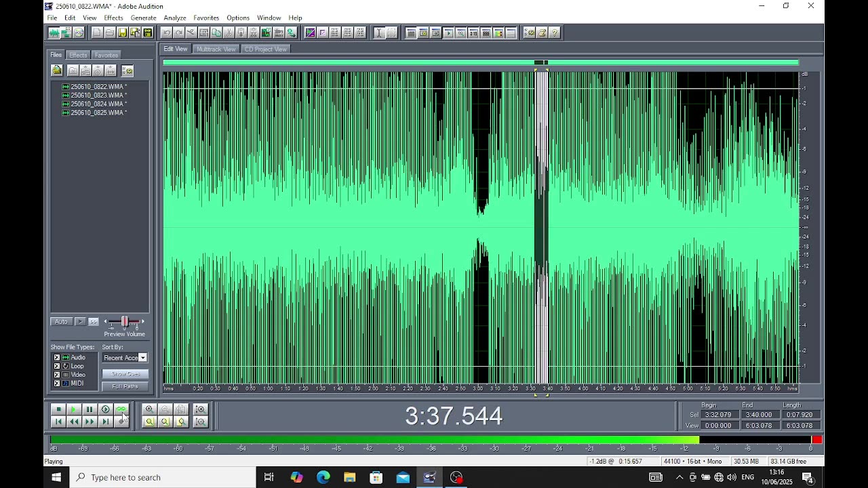
Task: Click Zoom In Horizontally icon
Action: coord(149,409)
